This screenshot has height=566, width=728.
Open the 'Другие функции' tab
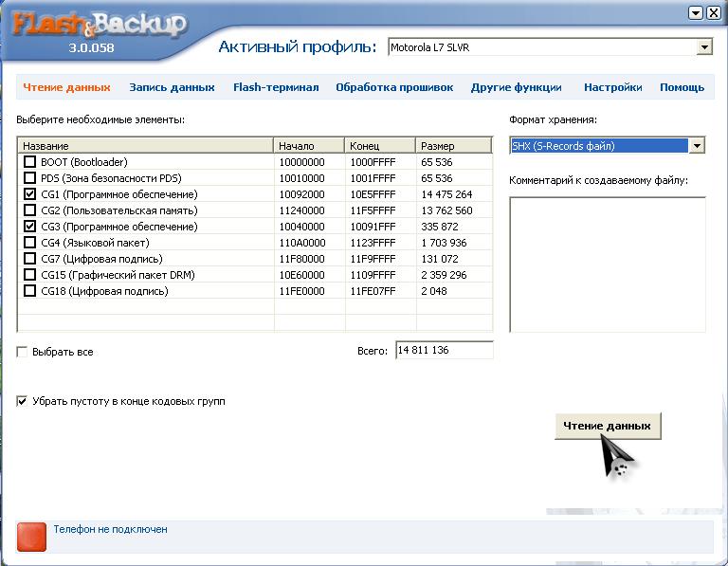tap(517, 87)
